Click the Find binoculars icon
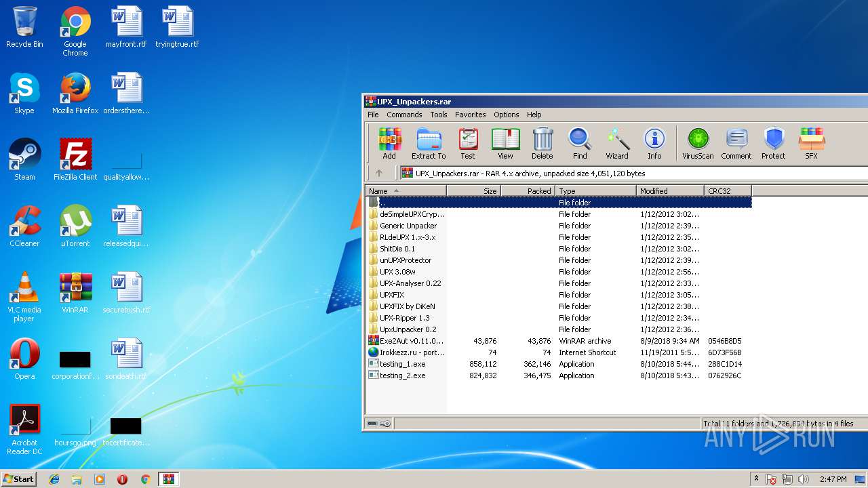This screenshot has width=868, height=488. tap(580, 144)
